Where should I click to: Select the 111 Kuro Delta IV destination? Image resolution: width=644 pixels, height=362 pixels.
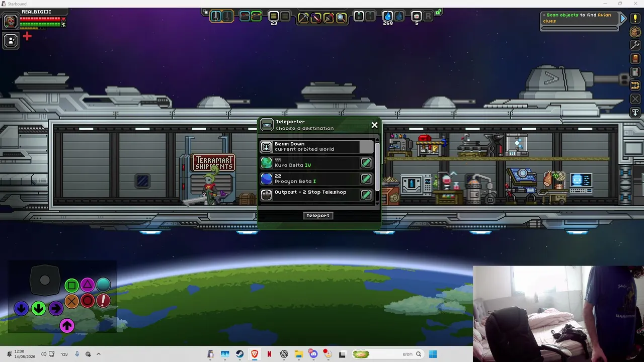[317, 162]
